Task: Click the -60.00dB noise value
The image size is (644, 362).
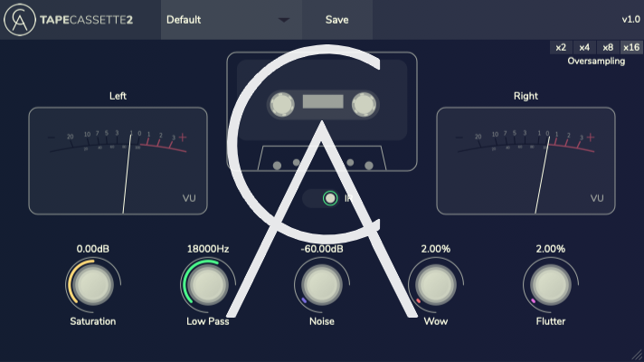Action: coord(322,249)
